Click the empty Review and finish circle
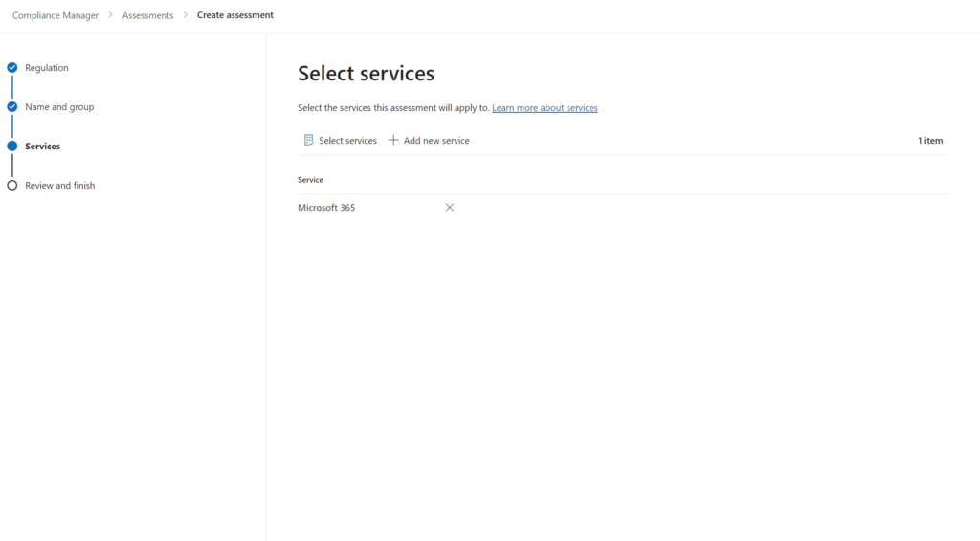 [12, 186]
